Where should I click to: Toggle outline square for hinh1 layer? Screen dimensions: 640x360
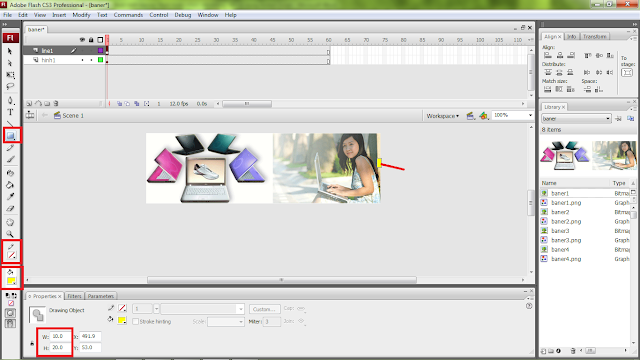tap(100, 60)
